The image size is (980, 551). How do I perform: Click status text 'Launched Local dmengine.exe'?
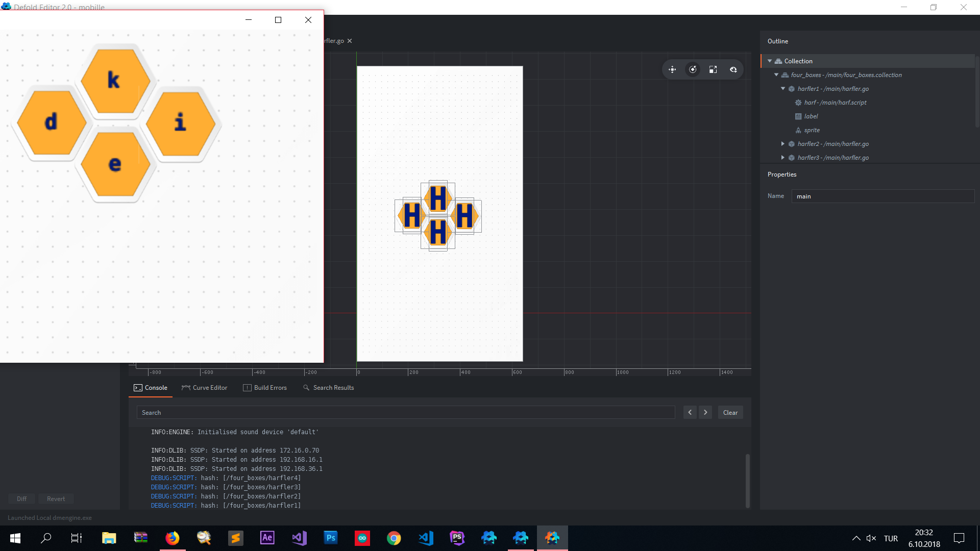pos(50,518)
